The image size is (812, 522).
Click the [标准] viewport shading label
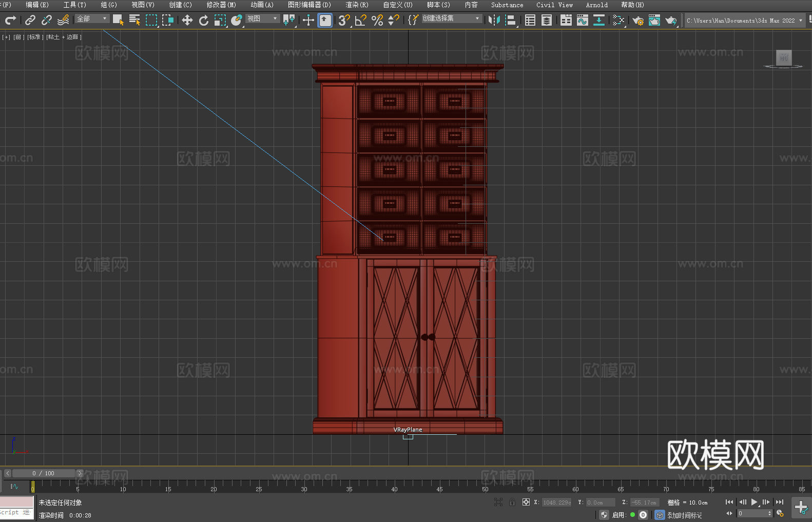(35, 37)
